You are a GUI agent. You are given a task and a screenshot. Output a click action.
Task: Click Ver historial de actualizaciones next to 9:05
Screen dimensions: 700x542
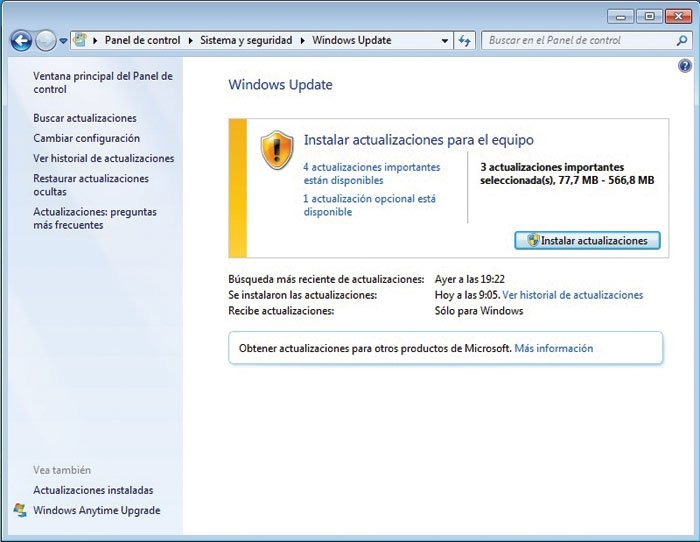[572, 295]
